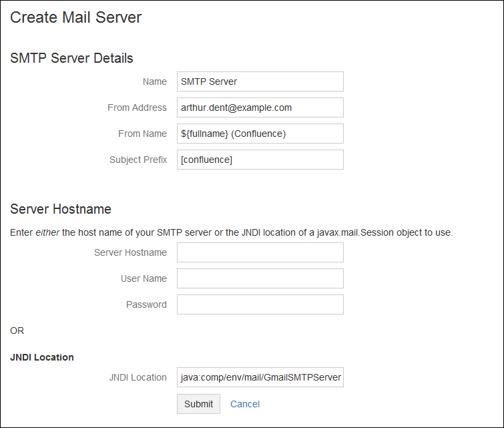Focus the User Name input
Image resolution: width=504 pixels, height=428 pixels.
(x=260, y=278)
